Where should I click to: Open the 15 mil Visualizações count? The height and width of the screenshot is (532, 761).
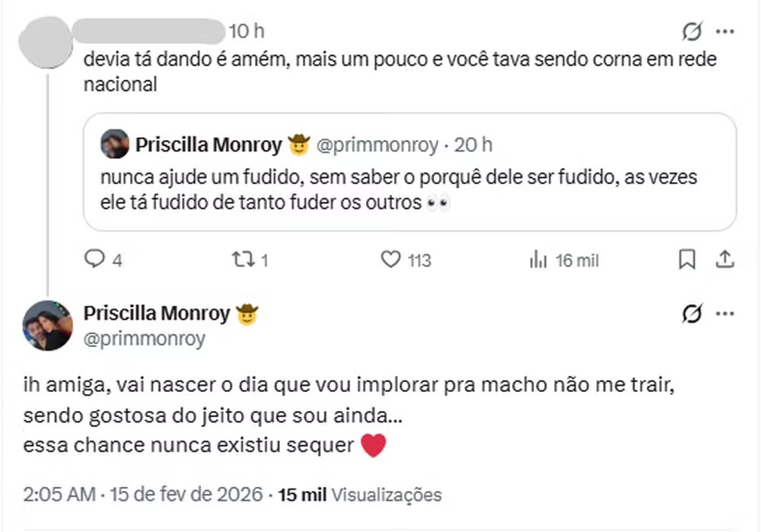tap(360, 495)
